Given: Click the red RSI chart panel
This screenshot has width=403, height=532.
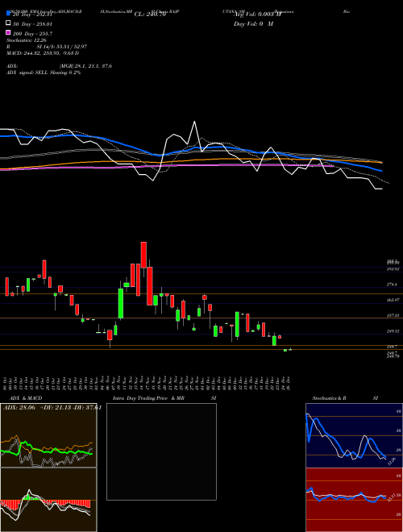Looking at the screenshot, I should coord(354,500).
